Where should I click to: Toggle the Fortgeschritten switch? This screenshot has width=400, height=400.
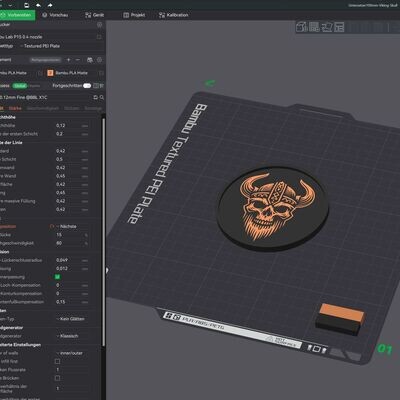click(x=87, y=86)
